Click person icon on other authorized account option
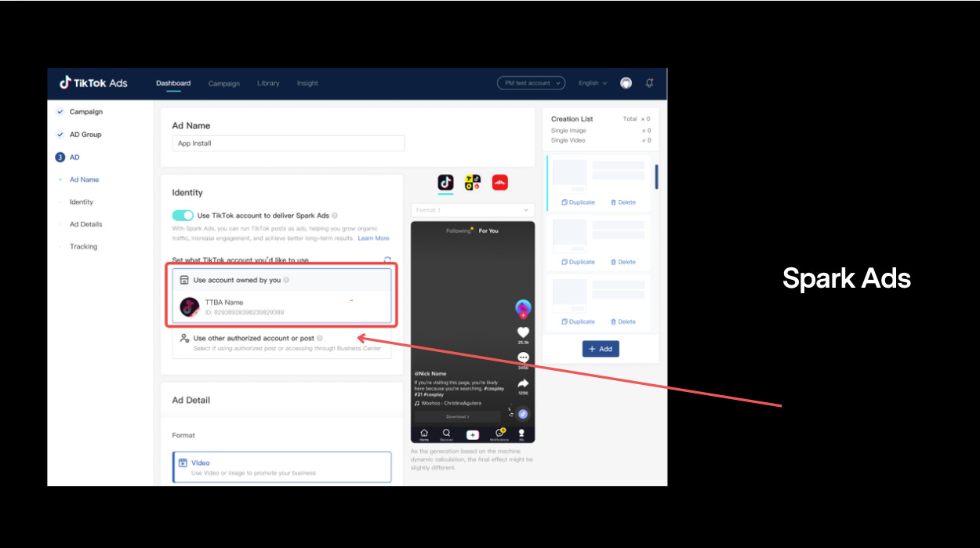The image size is (980, 548). pos(184,339)
